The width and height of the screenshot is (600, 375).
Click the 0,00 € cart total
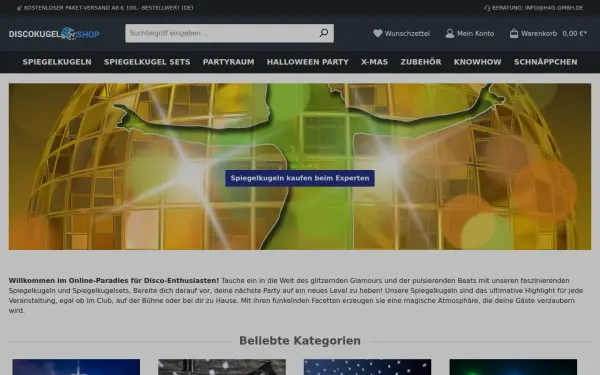tap(574, 34)
